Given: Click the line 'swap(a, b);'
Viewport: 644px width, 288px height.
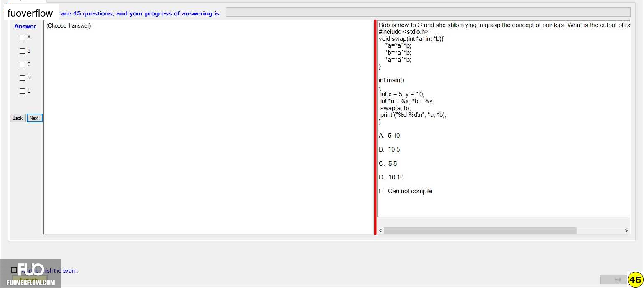Looking at the screenshot, I should 396,108.
